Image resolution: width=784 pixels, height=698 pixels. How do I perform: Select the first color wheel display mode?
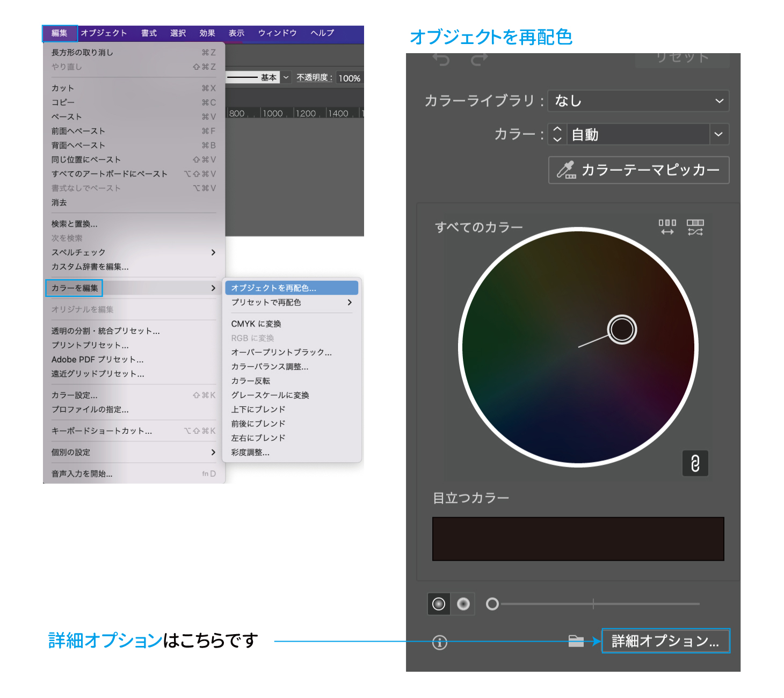coord(439,604)
